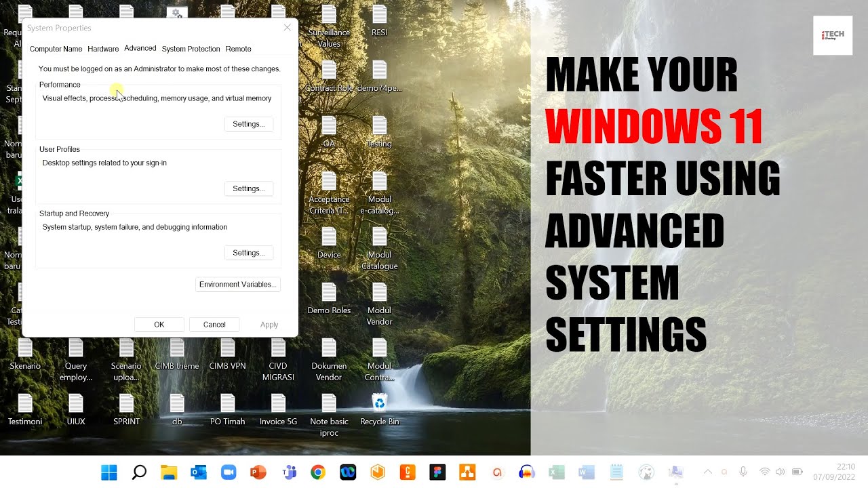The height and width of the screenshot is (488, 868).
Task: Select the RESI desktop file
Action: [380, 21]
